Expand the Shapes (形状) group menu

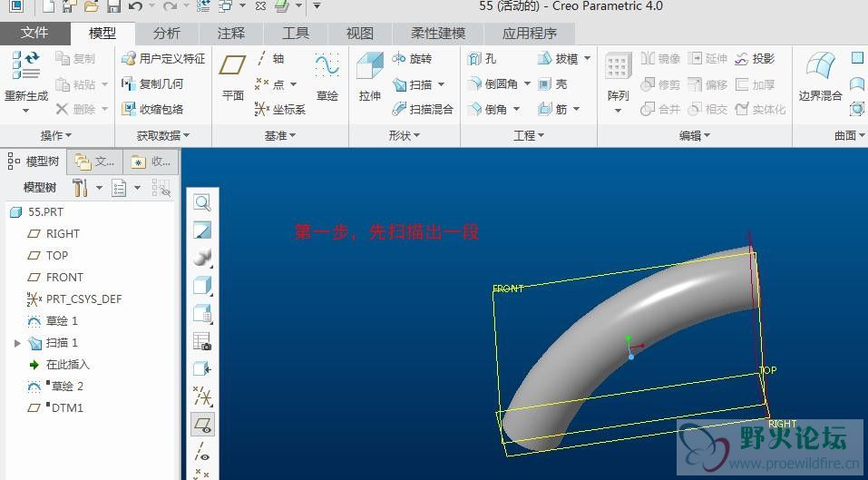point(405,135)
